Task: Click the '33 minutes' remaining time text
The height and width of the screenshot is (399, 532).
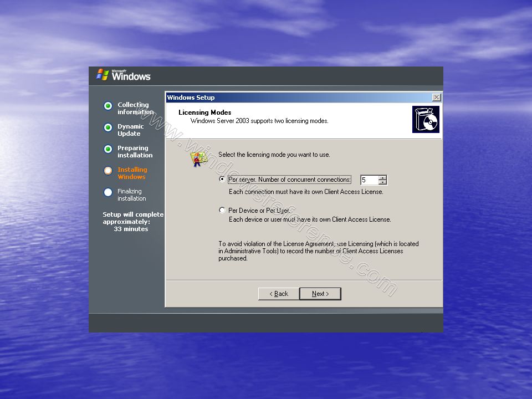Action: [x=131, y=229]
